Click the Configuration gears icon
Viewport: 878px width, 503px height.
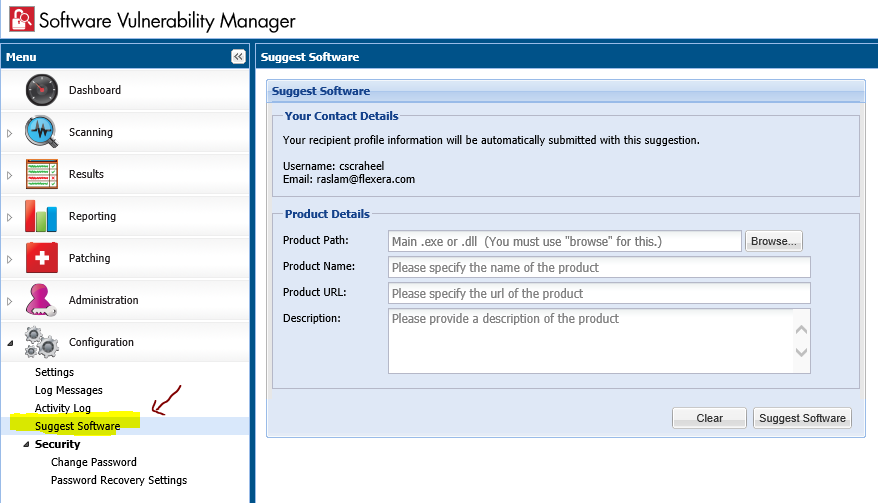41,342
